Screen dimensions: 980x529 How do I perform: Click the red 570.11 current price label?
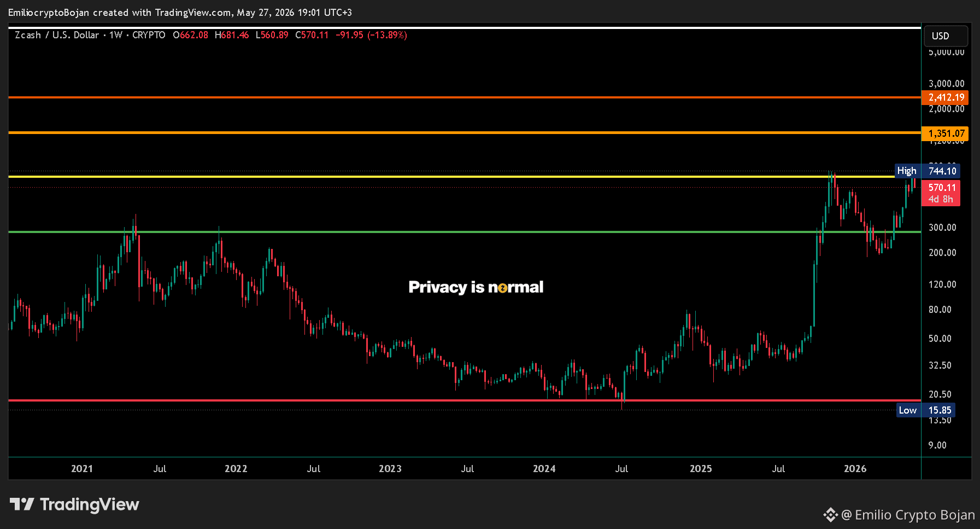click(941, 193)
